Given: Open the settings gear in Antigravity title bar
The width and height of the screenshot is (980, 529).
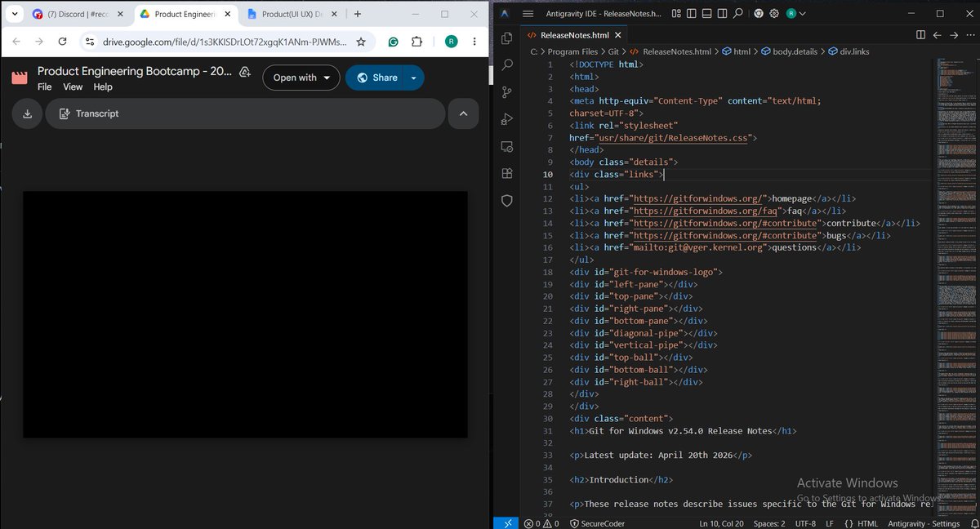Looking at the screenshot, I should pos(774,14).
